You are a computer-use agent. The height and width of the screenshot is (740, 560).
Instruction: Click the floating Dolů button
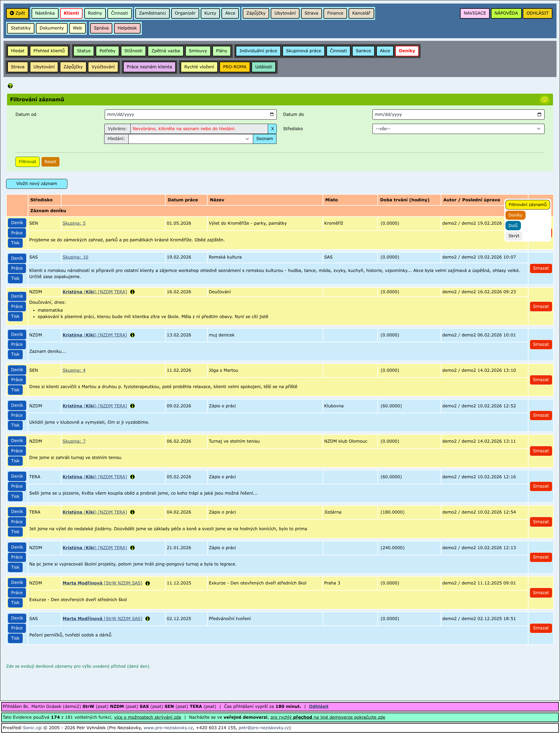(513, 226)
